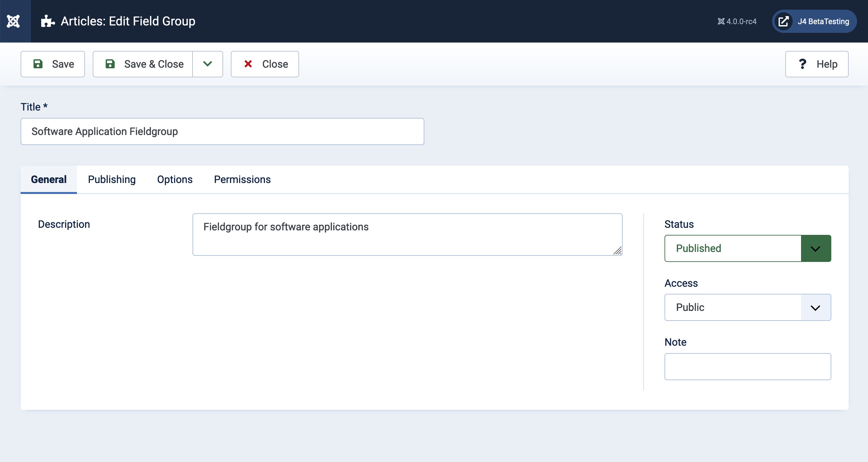Click the floppy icon on Save & Close
The width and height of the screenshot is (868, 462).
click(110, 64)
